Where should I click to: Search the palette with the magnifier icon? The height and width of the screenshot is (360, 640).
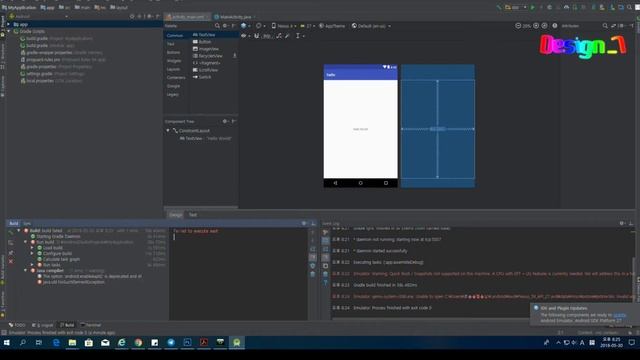(x=217, y=26)
